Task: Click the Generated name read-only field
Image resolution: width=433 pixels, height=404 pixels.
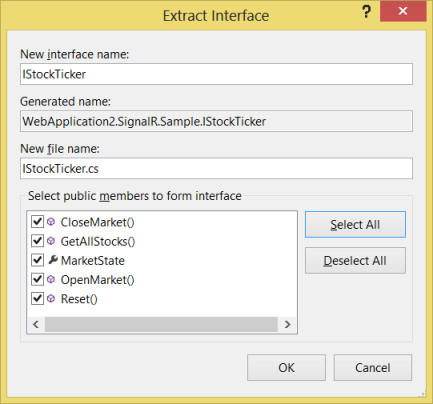Action: [x=216, y=121]
